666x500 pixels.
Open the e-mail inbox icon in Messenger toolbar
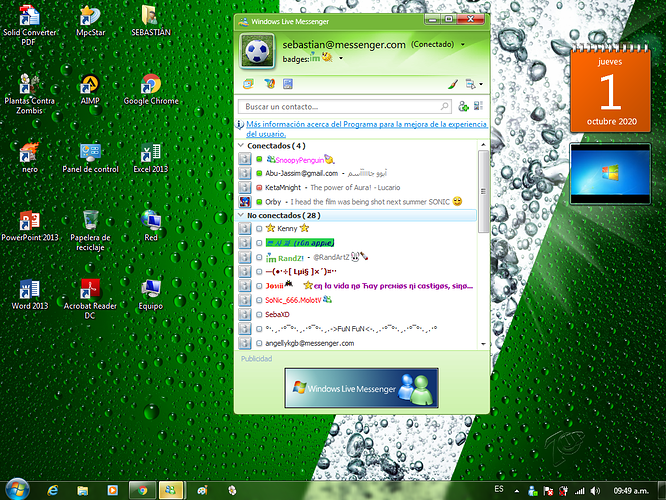click(x=248, y=84)
